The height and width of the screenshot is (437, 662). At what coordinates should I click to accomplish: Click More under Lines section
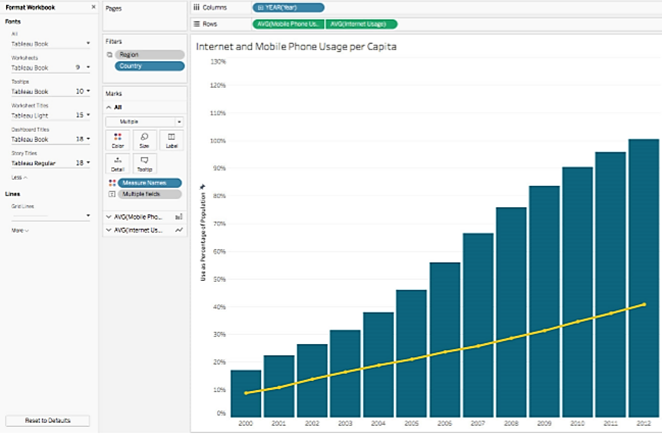(20, 231)
